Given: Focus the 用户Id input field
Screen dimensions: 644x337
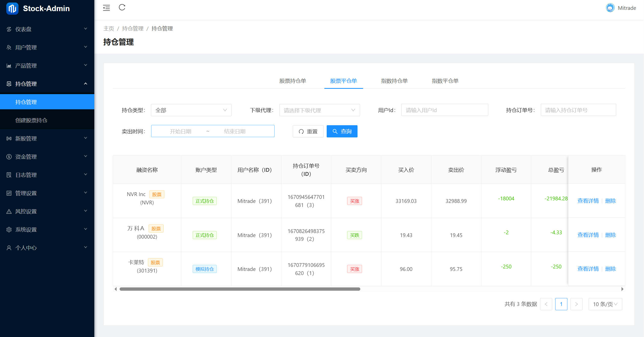Looking at the screenshot, I should (444, 110).
